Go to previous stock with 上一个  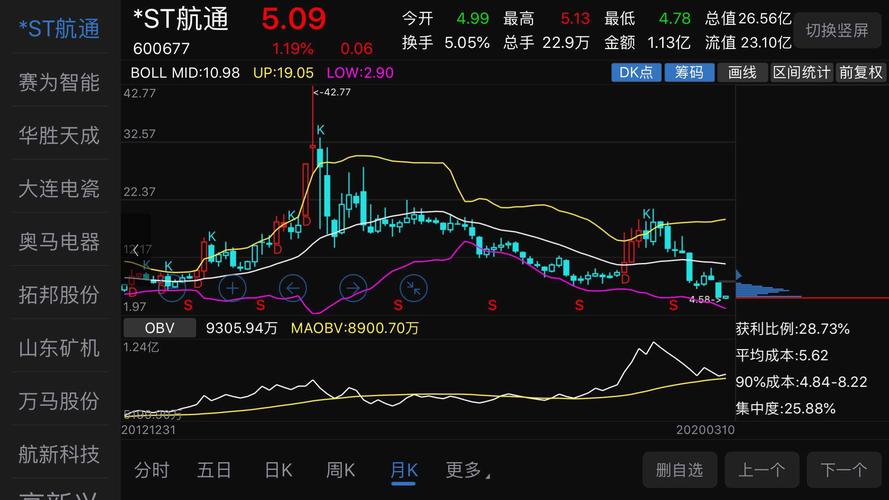[762, 470]
